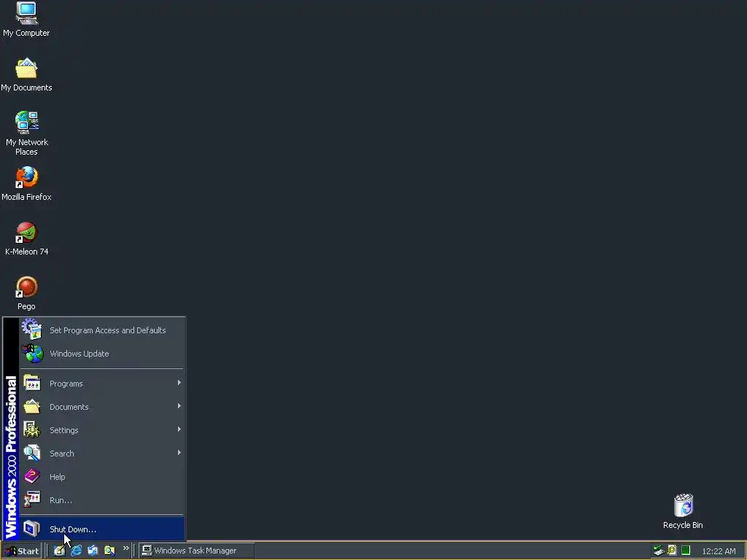Choose Run... in the Start menu

pyautogui.click(x=102, y=500)
